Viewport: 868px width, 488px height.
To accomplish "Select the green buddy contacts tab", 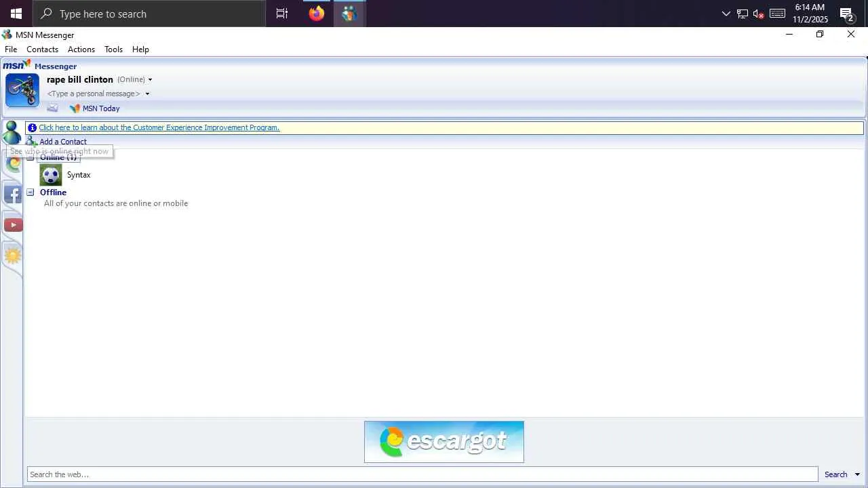I will [12, 131].
